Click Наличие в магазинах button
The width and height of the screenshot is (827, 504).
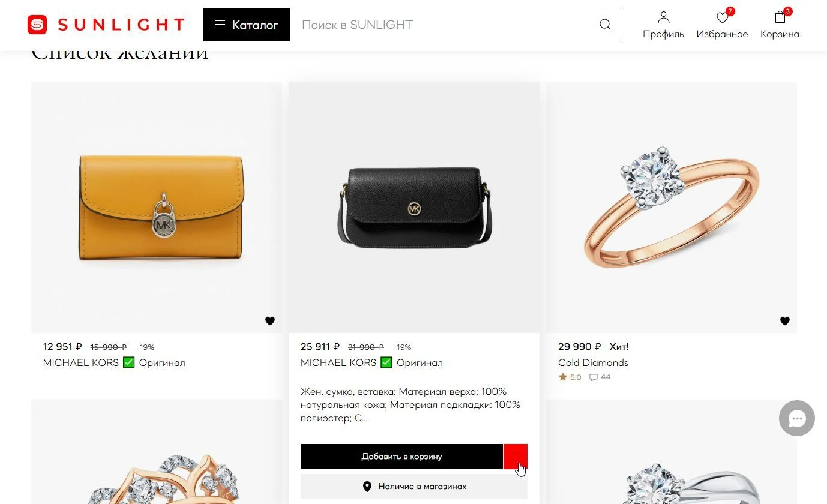pyautogui.click(x=414, y=487)
